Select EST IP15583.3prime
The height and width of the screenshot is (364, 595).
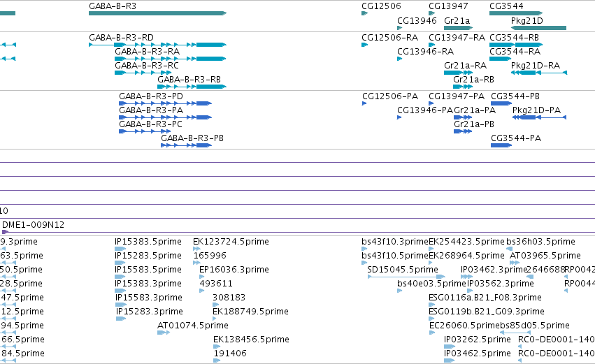coord(121,305)
